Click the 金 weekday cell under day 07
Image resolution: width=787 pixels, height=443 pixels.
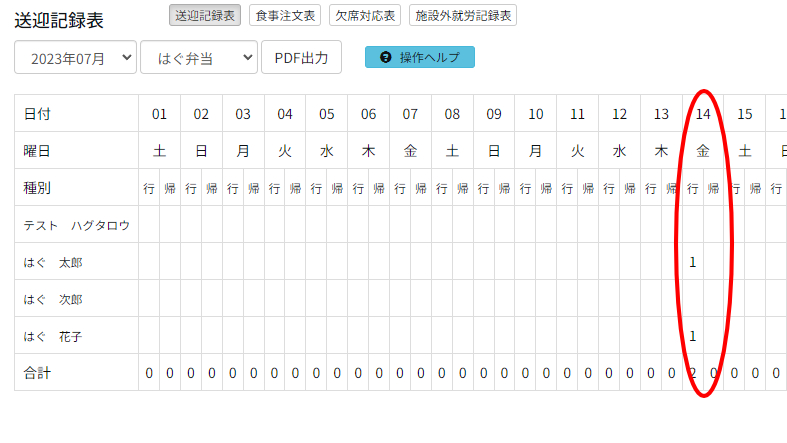point(410,151)
